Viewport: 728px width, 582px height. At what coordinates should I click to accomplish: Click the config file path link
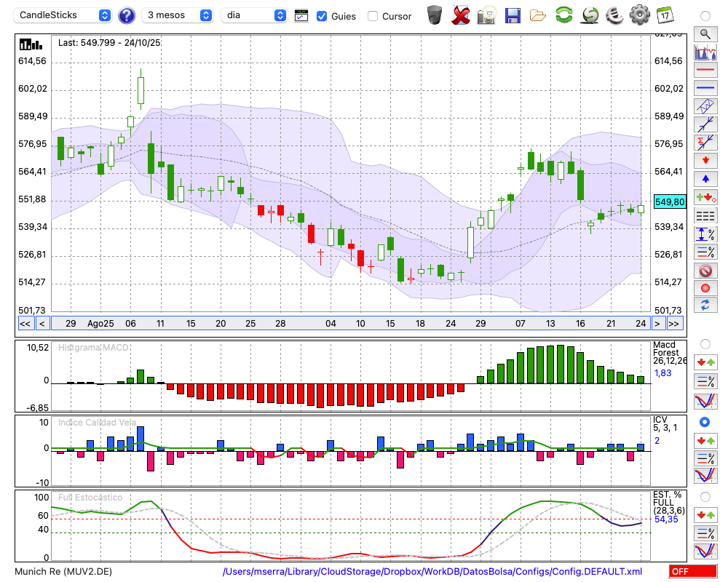(x=432, y=572)
